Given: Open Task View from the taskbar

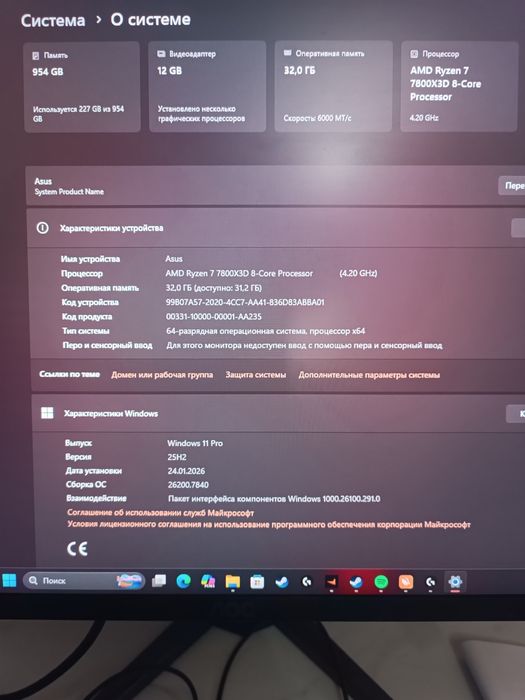Looking at the screenshot, I should pyautogui.click(x=159, y=581).
